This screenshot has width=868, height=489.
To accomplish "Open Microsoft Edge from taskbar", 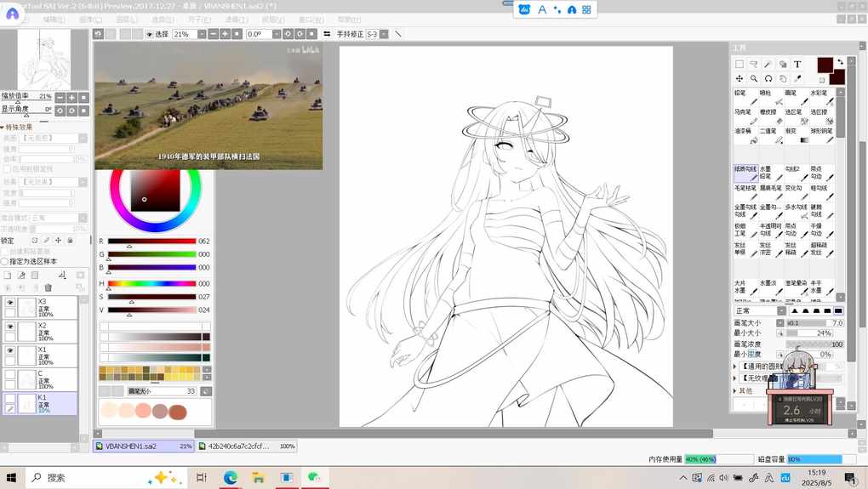I will (231, 477).
